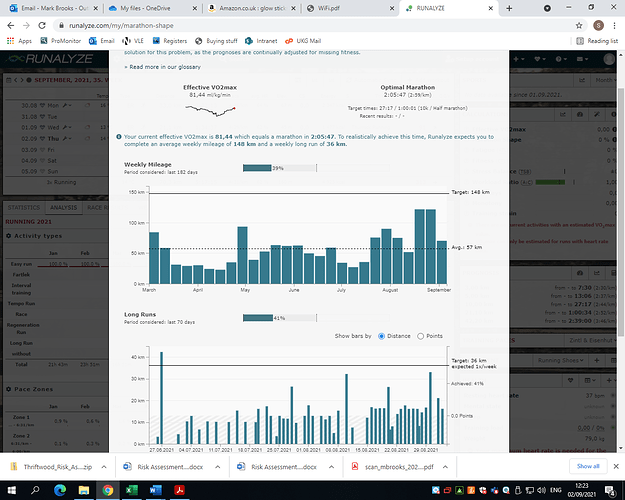Open the VLE bookmark
The width and height of the screenshot is (625, 500).
[x=134, y=41]
